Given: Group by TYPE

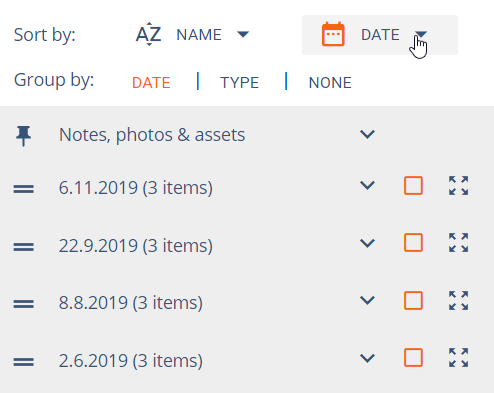Looking at the screenshot, I should click(239, 83).
